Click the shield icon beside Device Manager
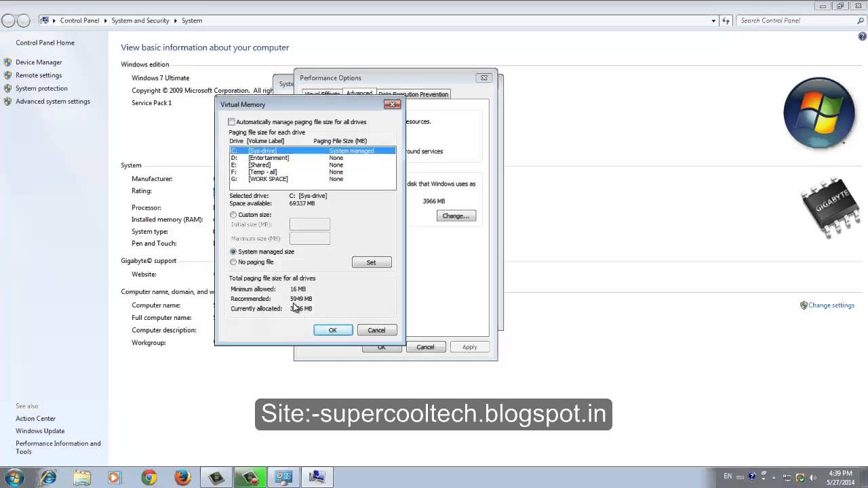The height and width of the screenshot is (488, 868). pyautogui.click(x=7, y=62)
